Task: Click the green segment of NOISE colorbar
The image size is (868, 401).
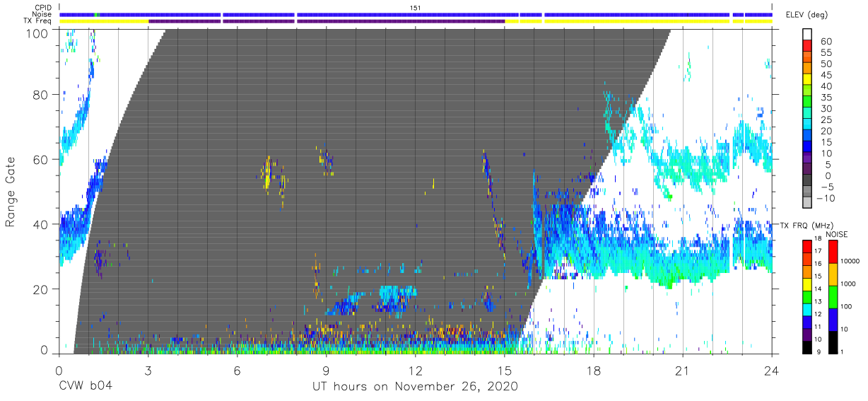Action: (x=833, y=296)
